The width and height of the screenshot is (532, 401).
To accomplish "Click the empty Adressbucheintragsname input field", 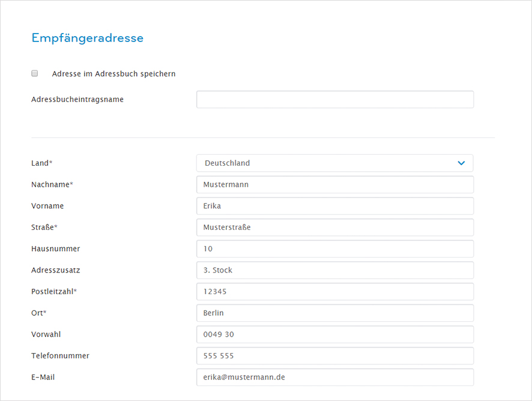I will 334,100.
